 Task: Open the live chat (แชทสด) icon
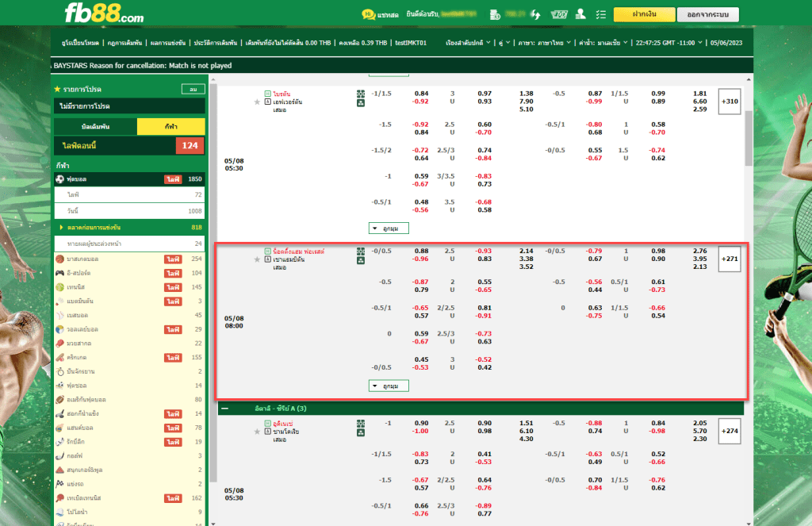(369, 14)
